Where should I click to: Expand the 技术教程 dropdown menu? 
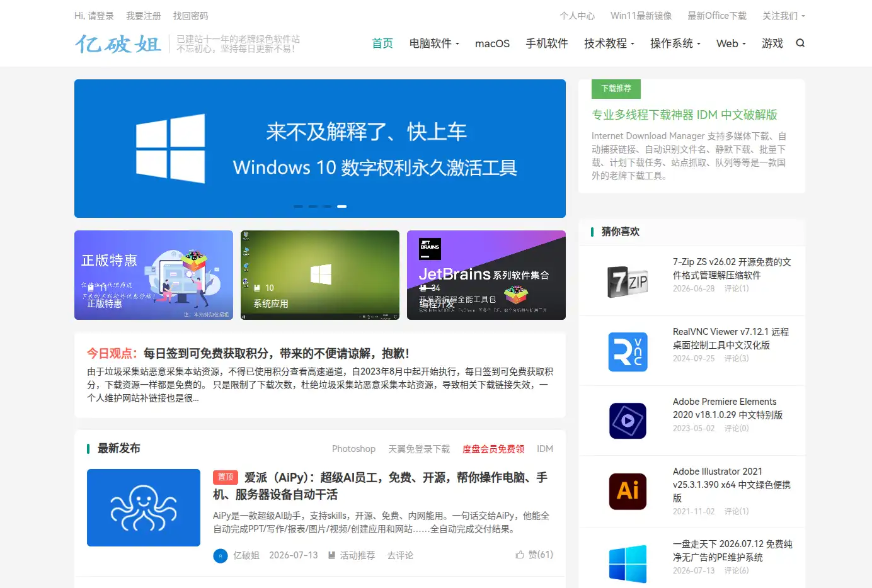pos(609,43)
